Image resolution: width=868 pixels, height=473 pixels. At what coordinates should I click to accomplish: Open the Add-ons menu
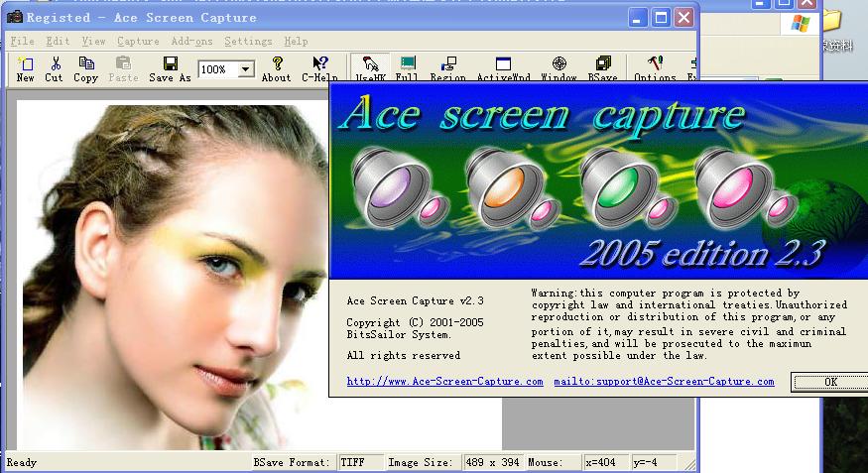click(191, 41)
